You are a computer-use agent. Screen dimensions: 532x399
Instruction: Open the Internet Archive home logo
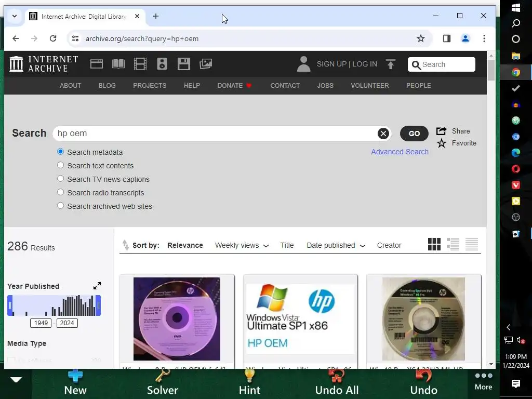point(44,64)
